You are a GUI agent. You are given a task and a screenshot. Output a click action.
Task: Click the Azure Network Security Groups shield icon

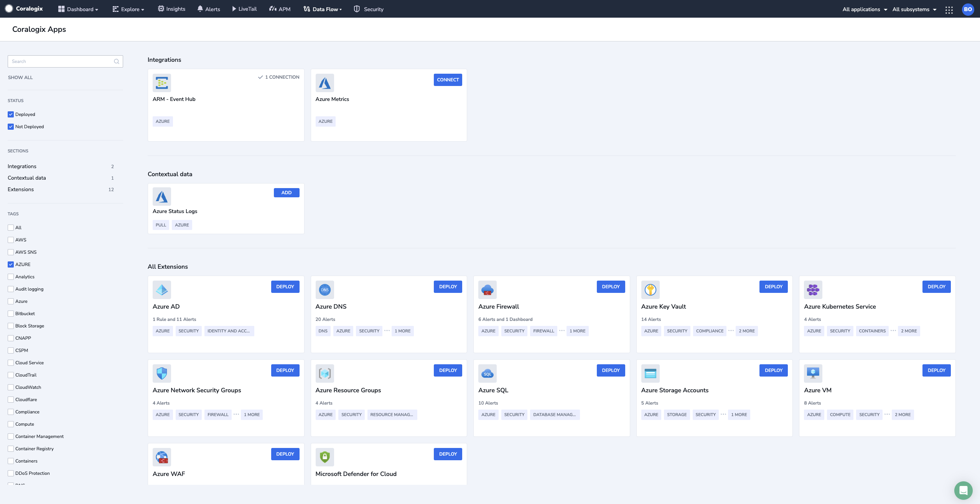[162, 373]
